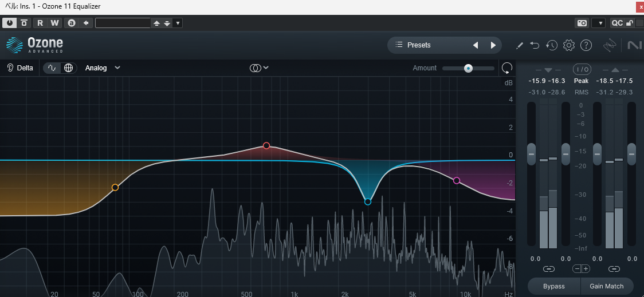Select the orange low shelf EQ node
This screenshot has width=644, height=297.
coord(115,188)
